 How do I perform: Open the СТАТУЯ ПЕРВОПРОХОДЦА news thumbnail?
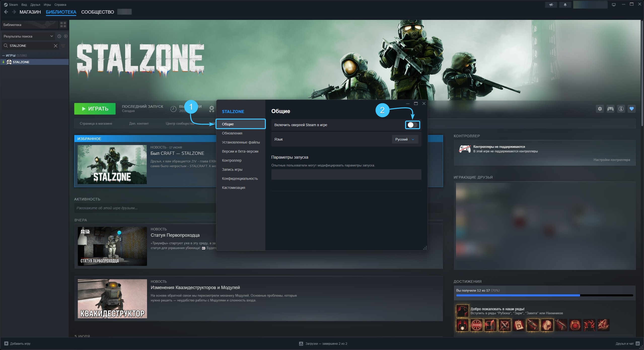pyautogui.click(x=112, y=246)
